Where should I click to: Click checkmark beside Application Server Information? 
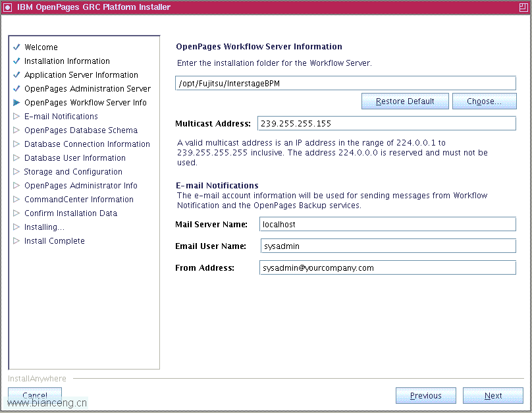(16, 74)
